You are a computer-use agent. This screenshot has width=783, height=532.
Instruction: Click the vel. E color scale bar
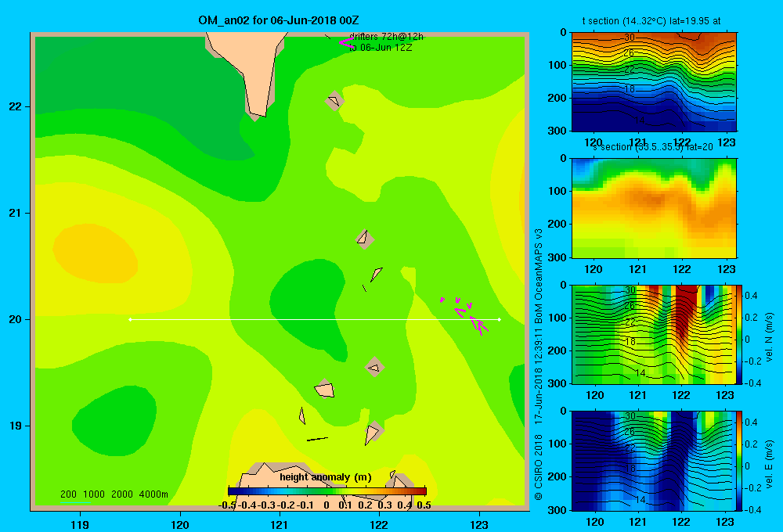[x=740, y=461]
